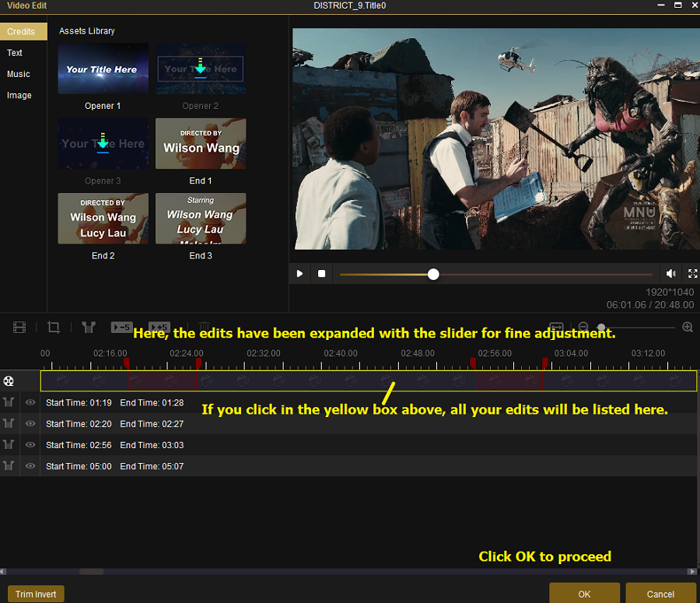This screenshot has width=700, height=603.
Task: Click the first red trimmed segment on the track
Action: [x=163, y=381]
